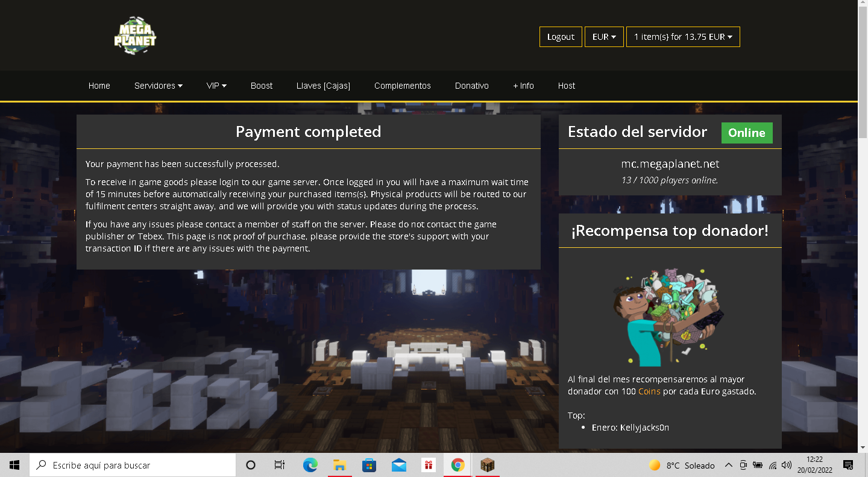Viewport: 868px width, 477px height.
Task: Open the Complementos category
Action: 403,86
